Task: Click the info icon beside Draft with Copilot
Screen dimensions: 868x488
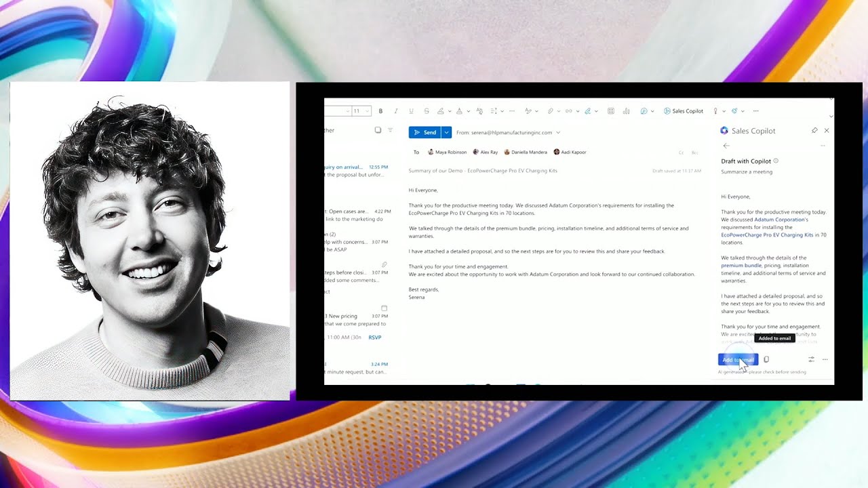Action: click(x=776, y=161)
